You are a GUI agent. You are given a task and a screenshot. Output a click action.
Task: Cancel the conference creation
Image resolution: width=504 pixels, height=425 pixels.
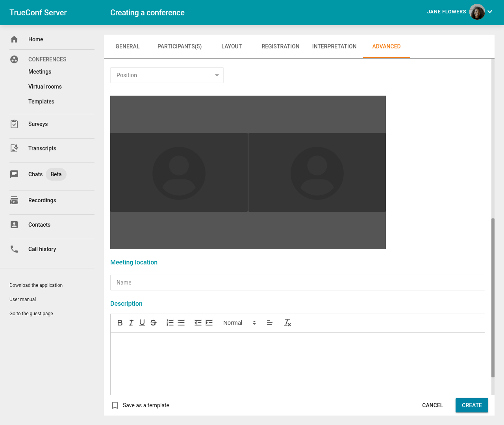coord(432,405)
